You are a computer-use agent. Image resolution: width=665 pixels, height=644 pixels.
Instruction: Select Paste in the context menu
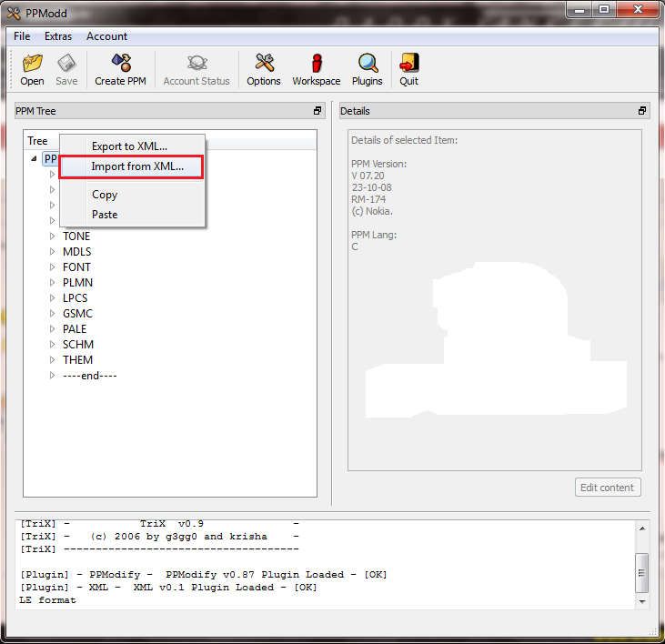132,215
